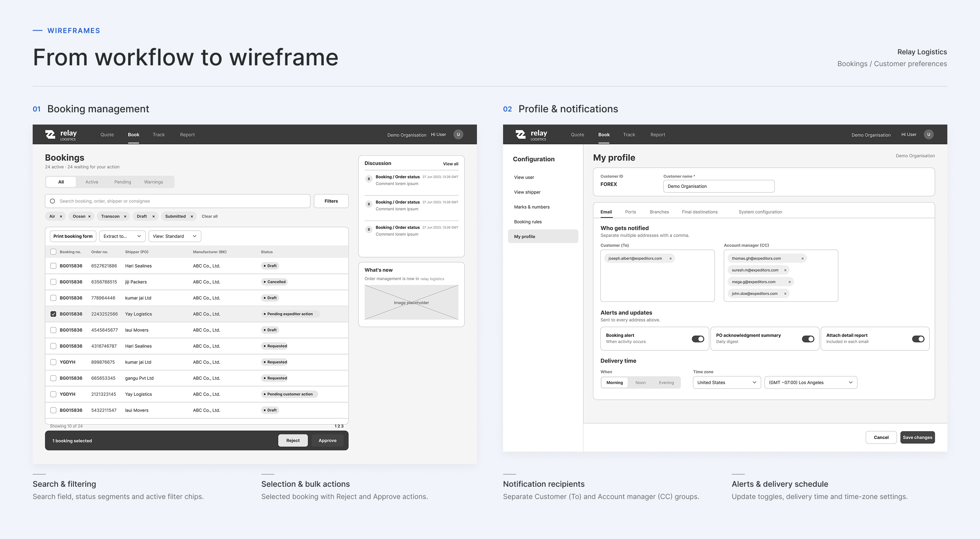Remove suresh.m@expeditors.com from CC
This screenshot has width=980, height=539.
(785, 270)
